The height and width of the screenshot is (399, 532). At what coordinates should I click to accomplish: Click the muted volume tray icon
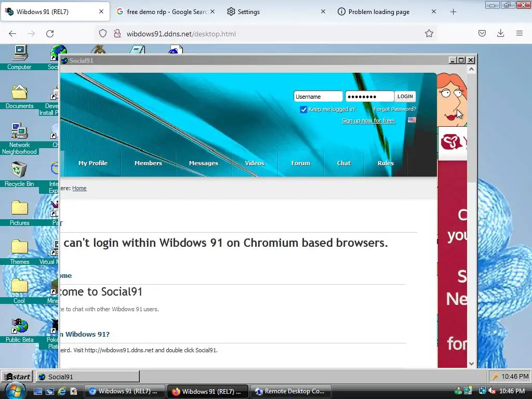pyautogui.click(x=492, y=391)
